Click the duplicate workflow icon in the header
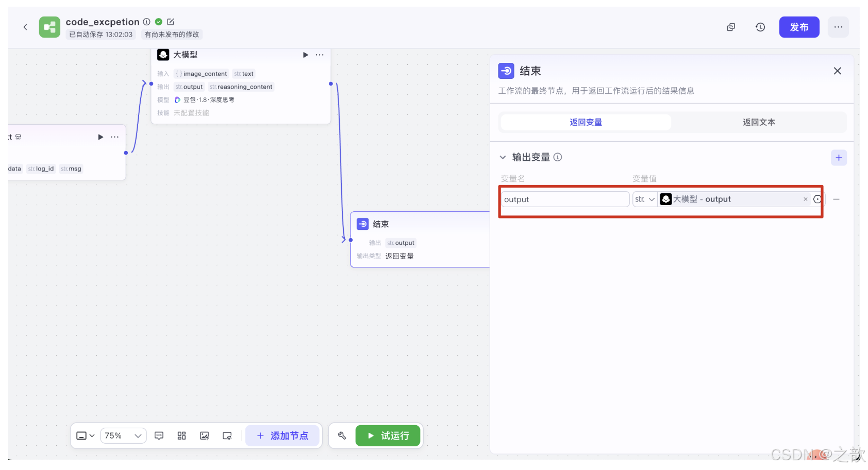The height and width of the screenshot is (470, 868). pos(730,27)
